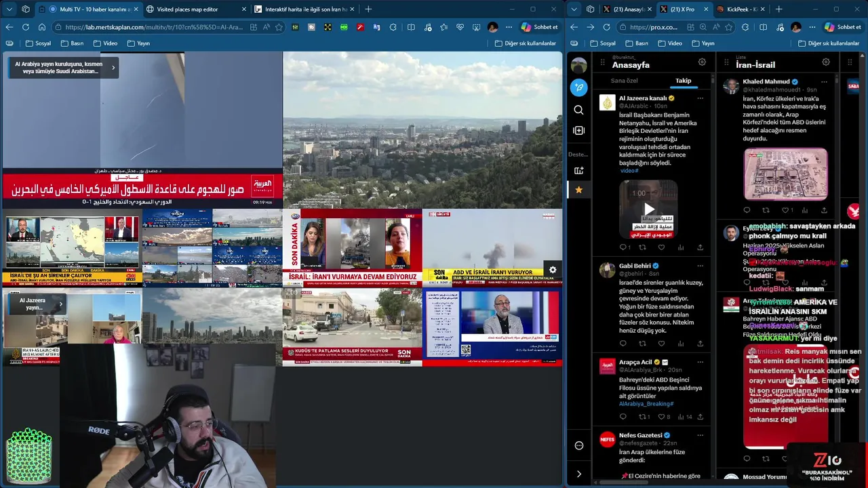Expand the X Pro sidebar arrow

pos(578,474)
